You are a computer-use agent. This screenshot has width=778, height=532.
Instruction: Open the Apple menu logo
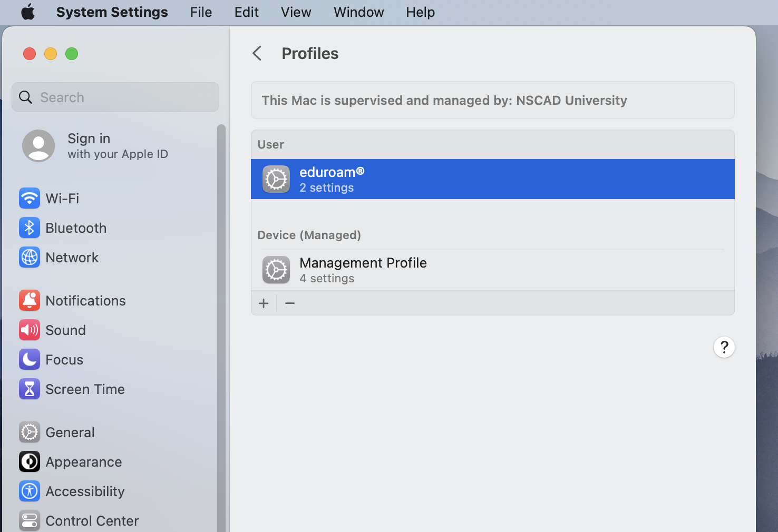point(28,12)
